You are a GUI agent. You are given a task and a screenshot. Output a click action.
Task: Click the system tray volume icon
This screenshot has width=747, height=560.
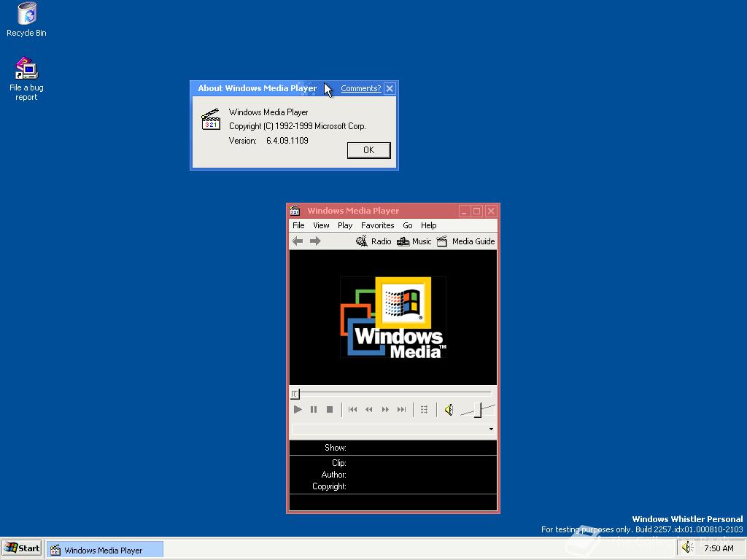(x=687, y=548)
